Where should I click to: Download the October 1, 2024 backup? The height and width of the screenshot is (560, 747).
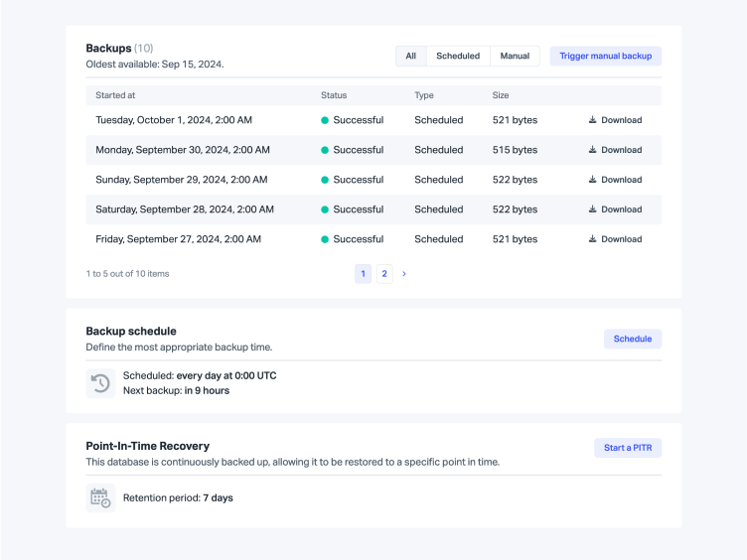point(615,120)
